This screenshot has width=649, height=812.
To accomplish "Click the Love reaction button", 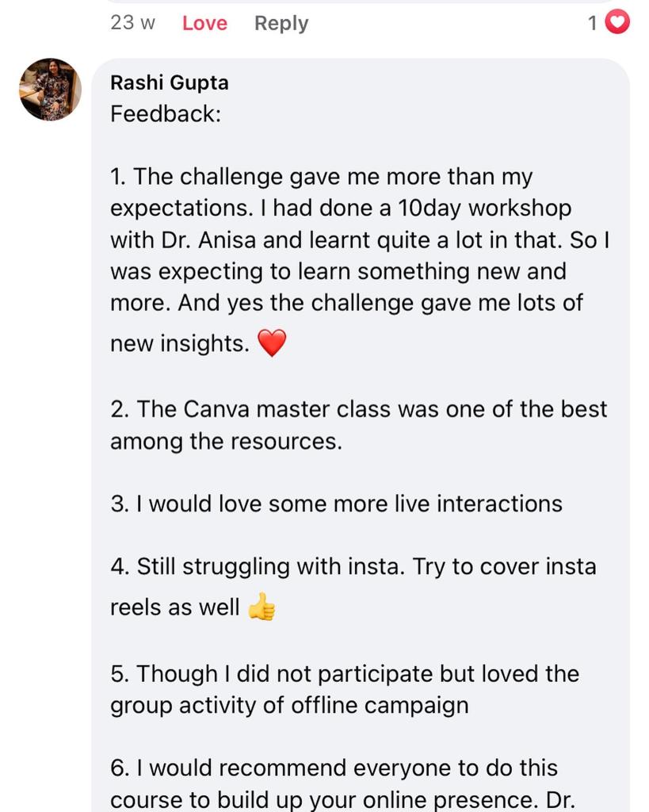I will pyautogui.click(x=204, y=24).
